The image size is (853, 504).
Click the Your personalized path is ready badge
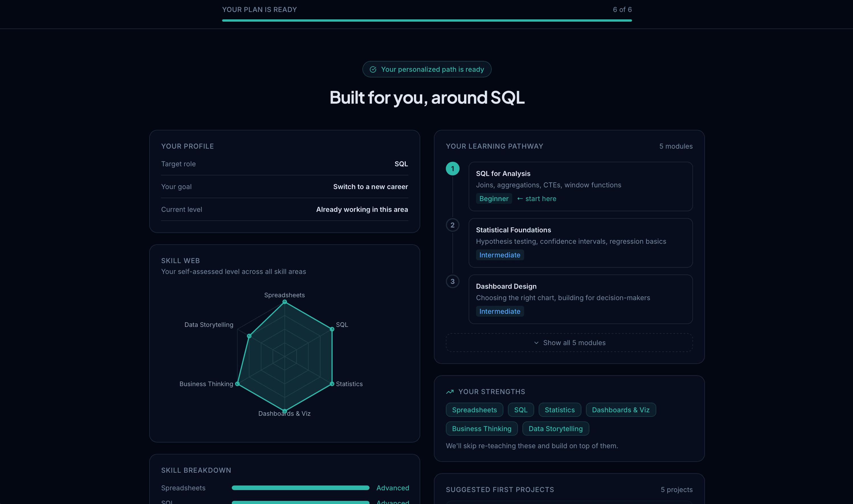tap(427, 69)
